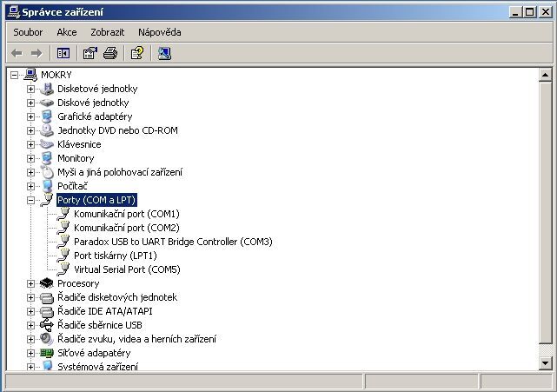557x392 pixels.
Task: Open the Zobrazit menu
Action: coord(107,32)
